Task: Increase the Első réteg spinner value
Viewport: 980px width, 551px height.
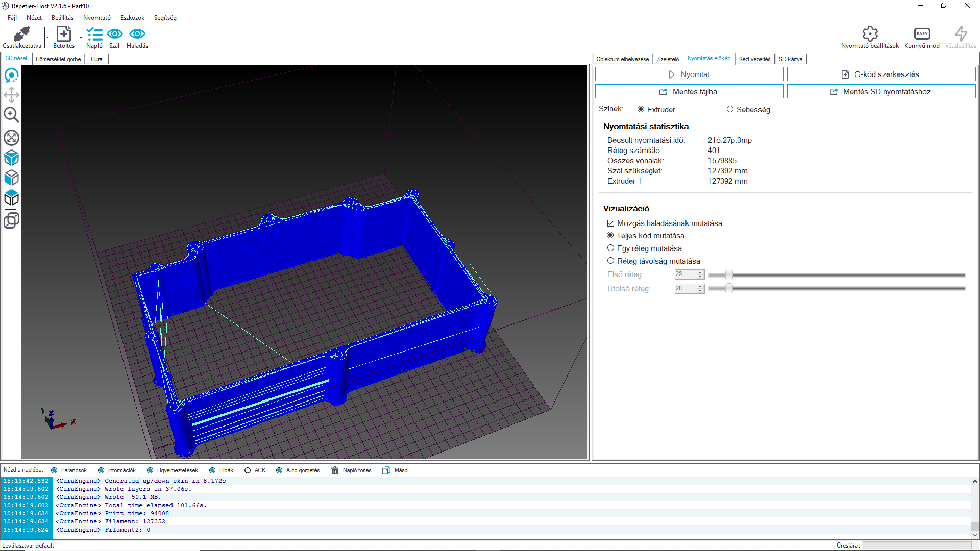Action: point(700,272)
